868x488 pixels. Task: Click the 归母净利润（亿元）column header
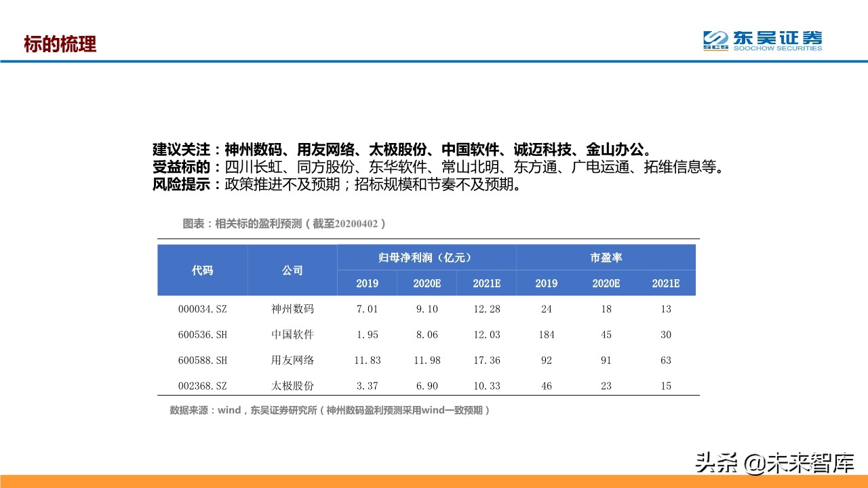[426, 257]
